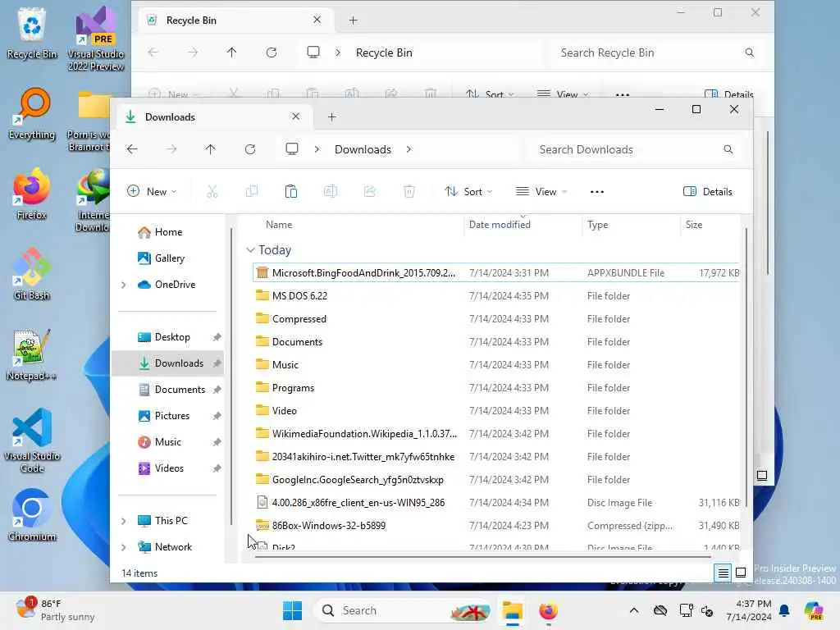Sort by the Date modified column header
The height and width of the screenshot is (630, 840).
click(500, 225)
